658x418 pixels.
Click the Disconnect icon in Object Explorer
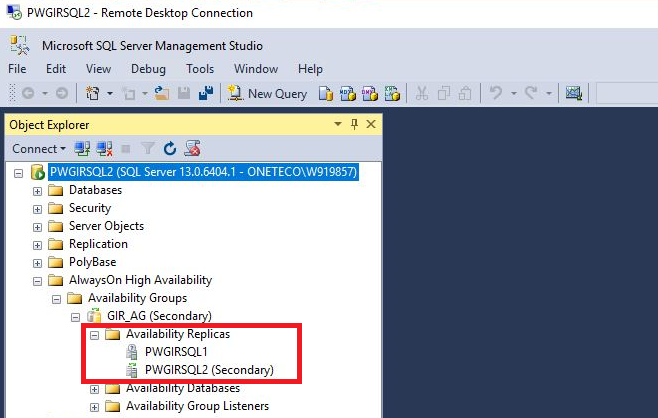coord(104,148)
